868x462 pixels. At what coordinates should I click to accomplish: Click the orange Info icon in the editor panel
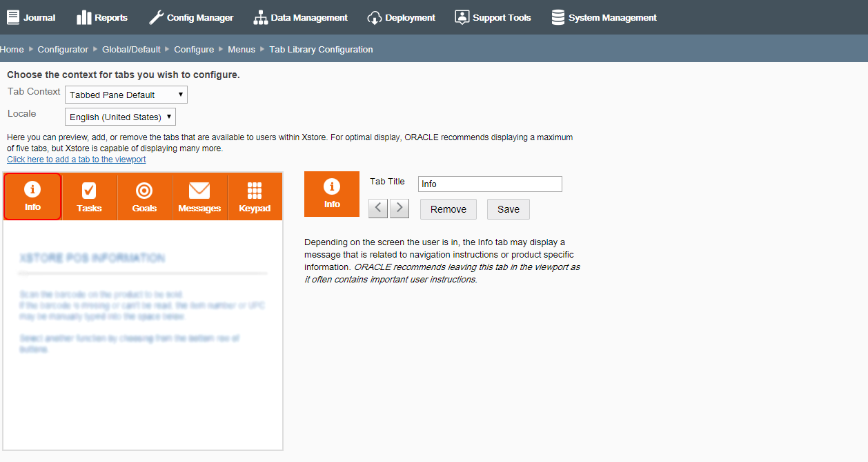click(331, 193)
